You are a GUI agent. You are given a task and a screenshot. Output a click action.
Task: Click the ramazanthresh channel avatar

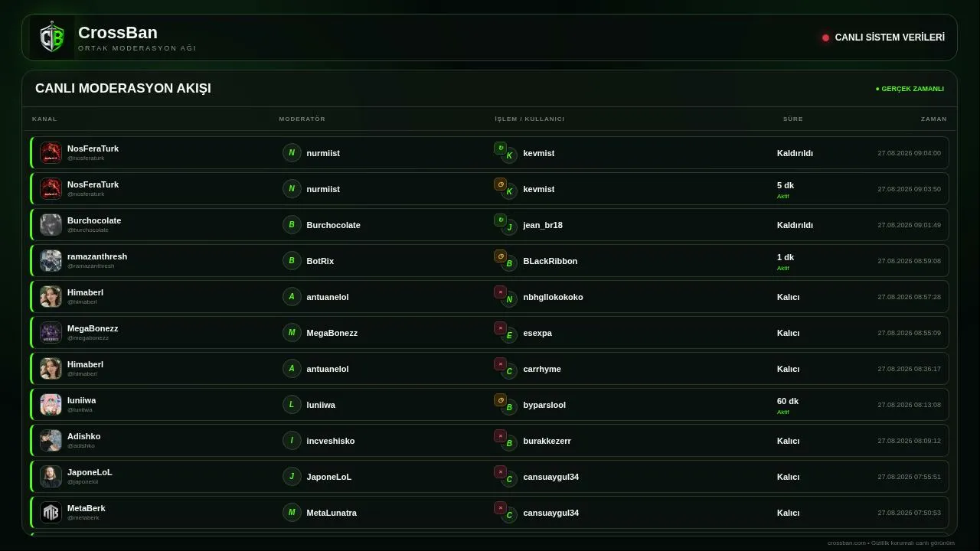click(x=51, y=261)
